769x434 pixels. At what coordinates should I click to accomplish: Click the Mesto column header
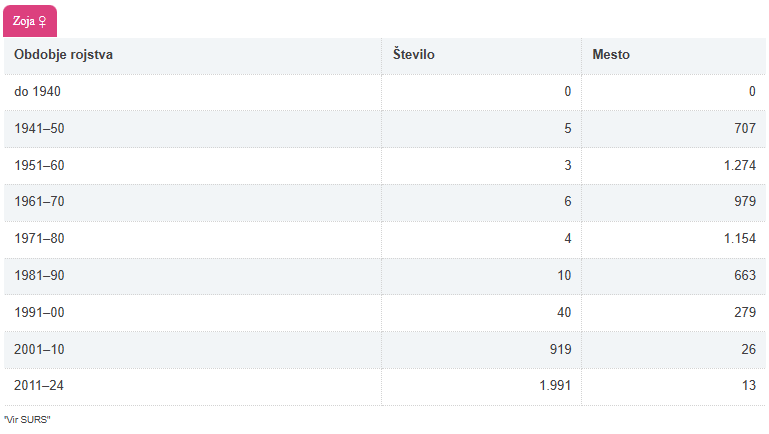(x=611, y=54)
